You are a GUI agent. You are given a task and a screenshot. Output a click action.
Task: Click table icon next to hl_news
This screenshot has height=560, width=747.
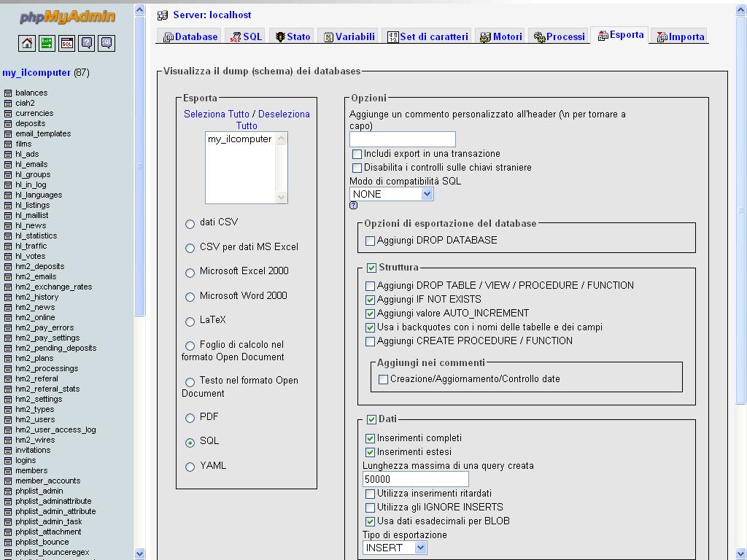click(7, 226)
